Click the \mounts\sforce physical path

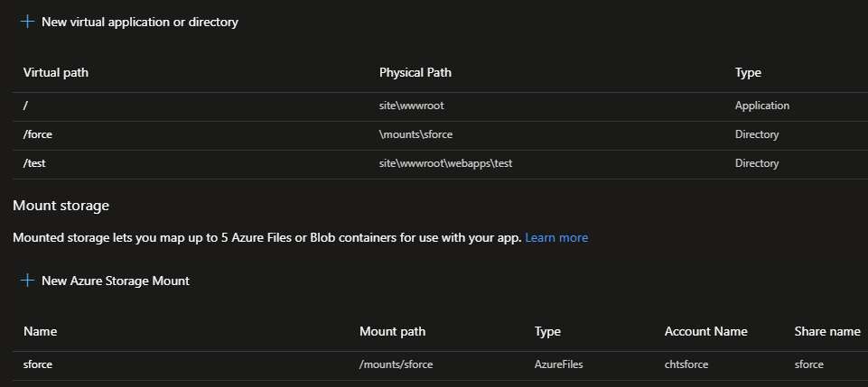pos(415,134)
